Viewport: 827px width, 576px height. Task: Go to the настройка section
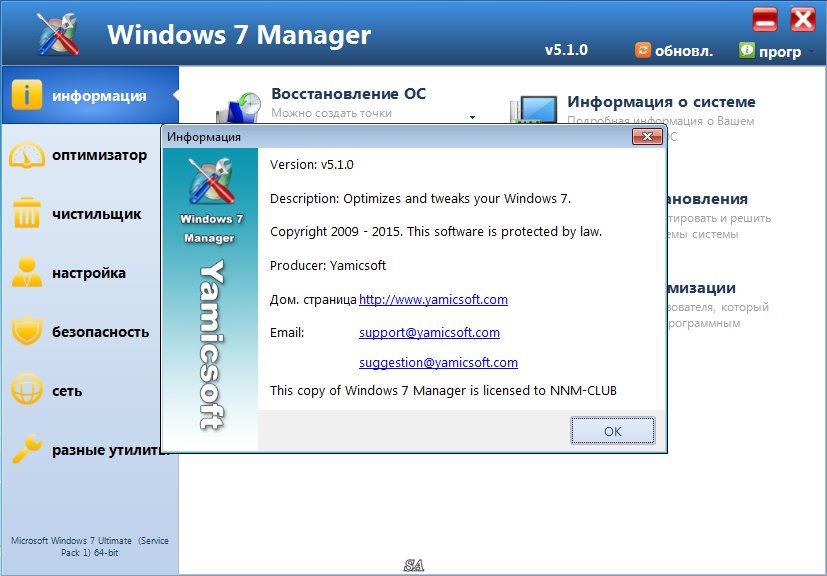click(89, 273)
